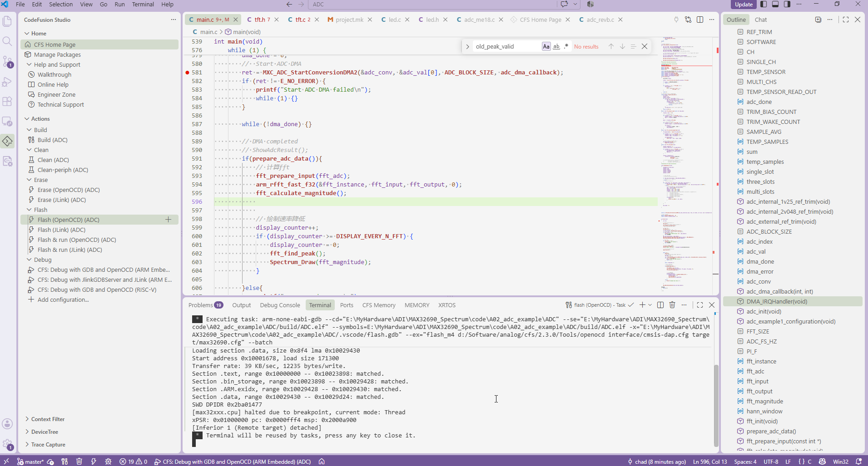Click the Update button
This screenshot has width=868, height=466.
pyautogui.click(x=744, y=4)
